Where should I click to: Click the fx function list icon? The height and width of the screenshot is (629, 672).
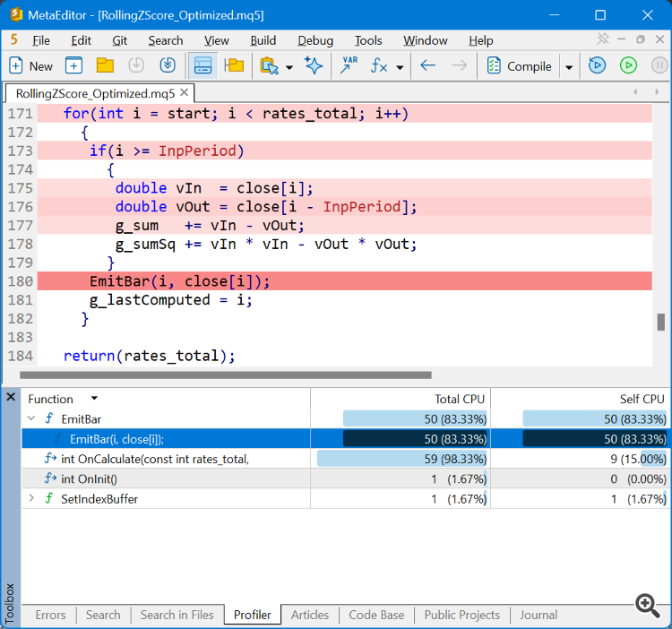(x=379, y=66)
